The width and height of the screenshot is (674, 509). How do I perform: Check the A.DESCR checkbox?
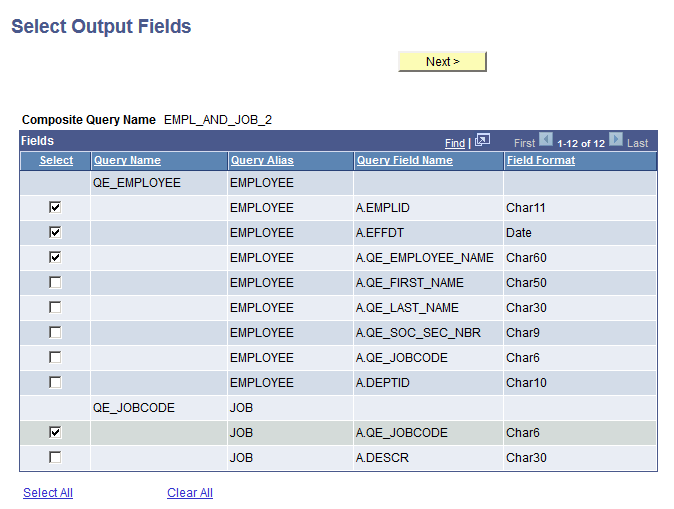tap(55, 457)
